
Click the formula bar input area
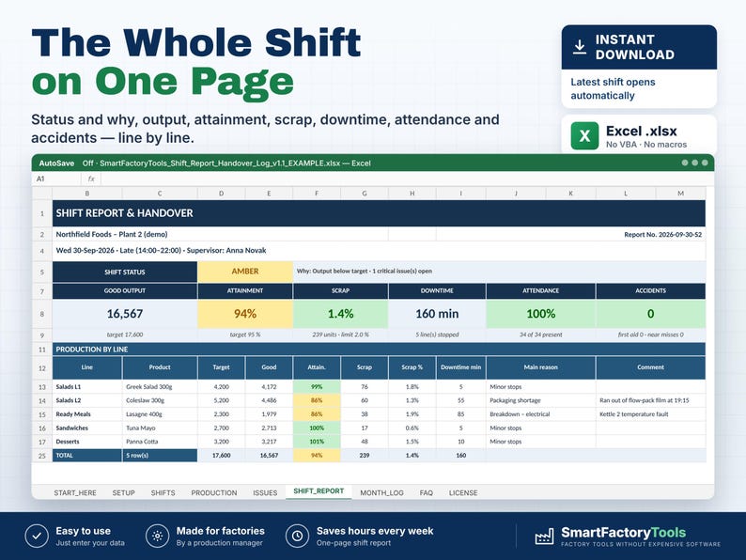click(x=407, y=179)
